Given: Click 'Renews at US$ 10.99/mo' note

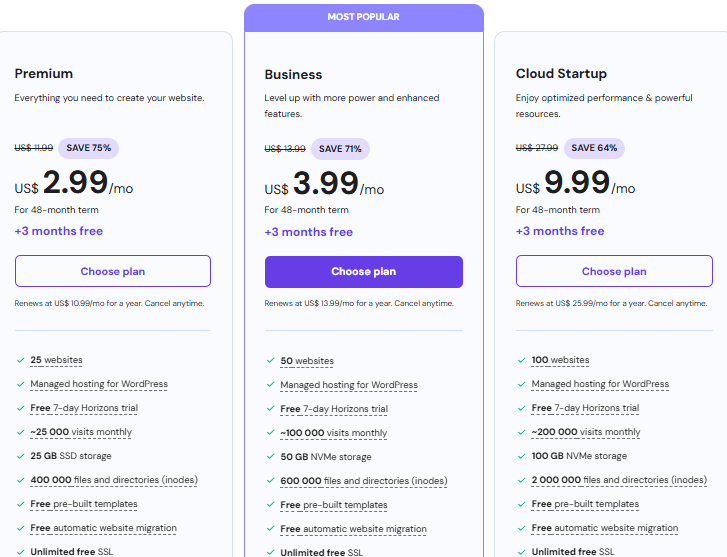Looking at the screenshot, I should click(x=109, y=303).
